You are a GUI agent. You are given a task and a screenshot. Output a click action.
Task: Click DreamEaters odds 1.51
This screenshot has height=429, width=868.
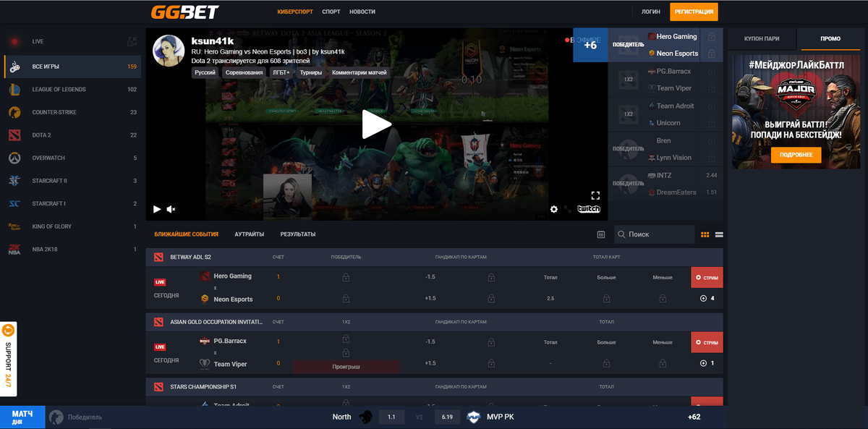coord(711,192)
